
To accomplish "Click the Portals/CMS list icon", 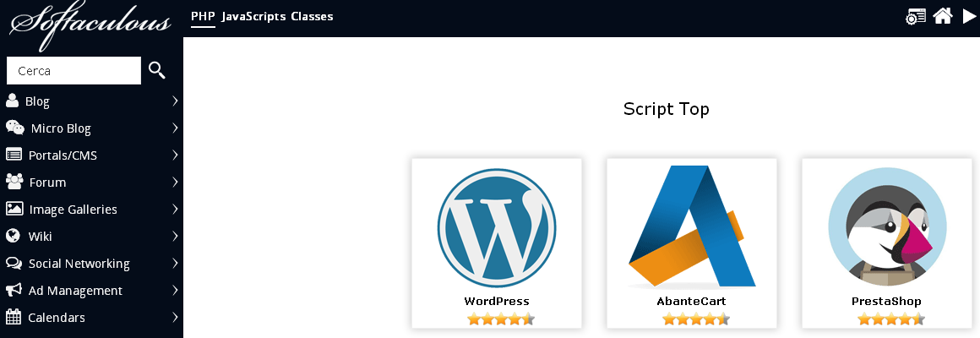I will [x=14, y=155].
